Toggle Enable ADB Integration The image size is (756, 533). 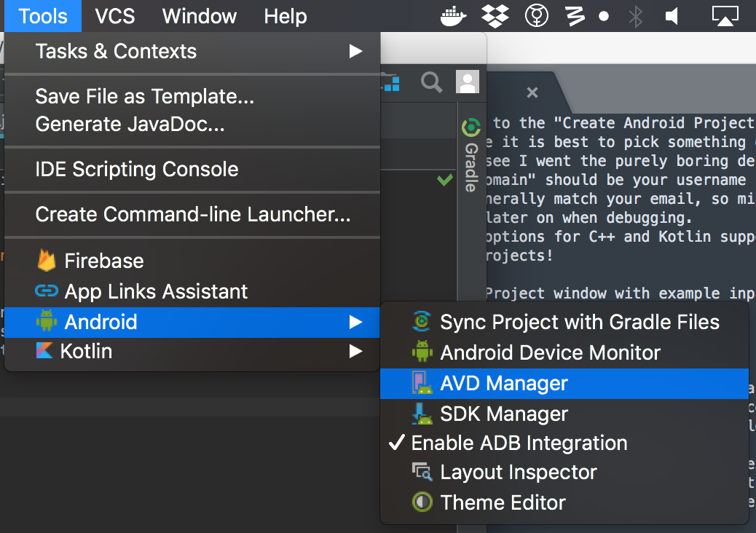519,443
